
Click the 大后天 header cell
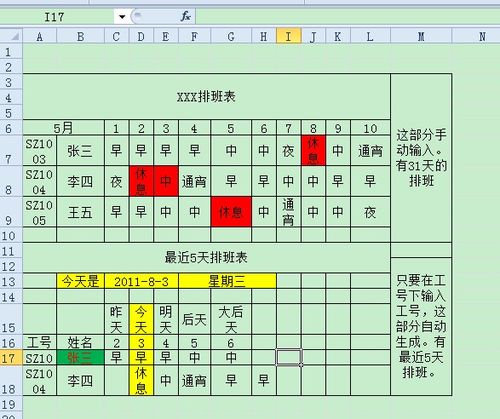(x=231, y=319)
